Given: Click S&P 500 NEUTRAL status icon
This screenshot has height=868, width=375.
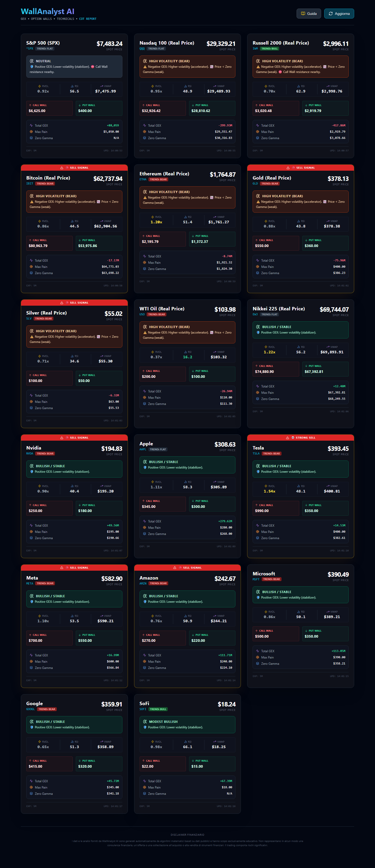Looking at the screenshot, I should 32,61.
